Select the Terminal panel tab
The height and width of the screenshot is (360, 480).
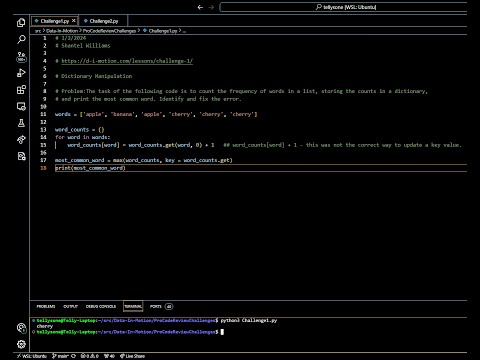[x=133, y=306]
